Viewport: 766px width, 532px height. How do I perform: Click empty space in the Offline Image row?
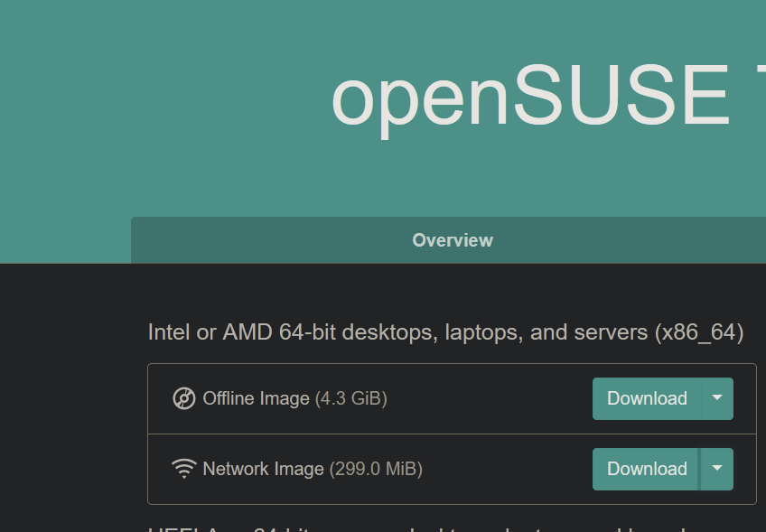[489, 398]
